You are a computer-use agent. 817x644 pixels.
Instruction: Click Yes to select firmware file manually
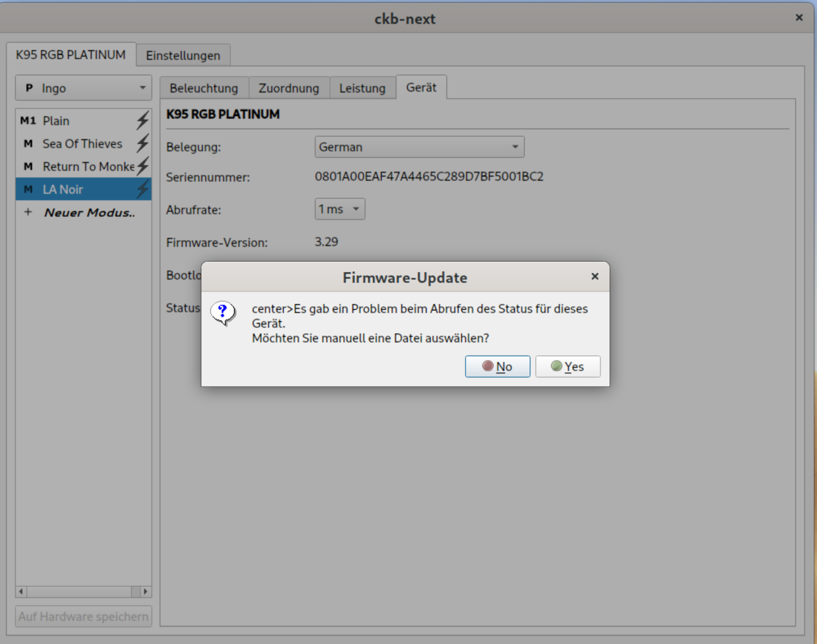568,366
